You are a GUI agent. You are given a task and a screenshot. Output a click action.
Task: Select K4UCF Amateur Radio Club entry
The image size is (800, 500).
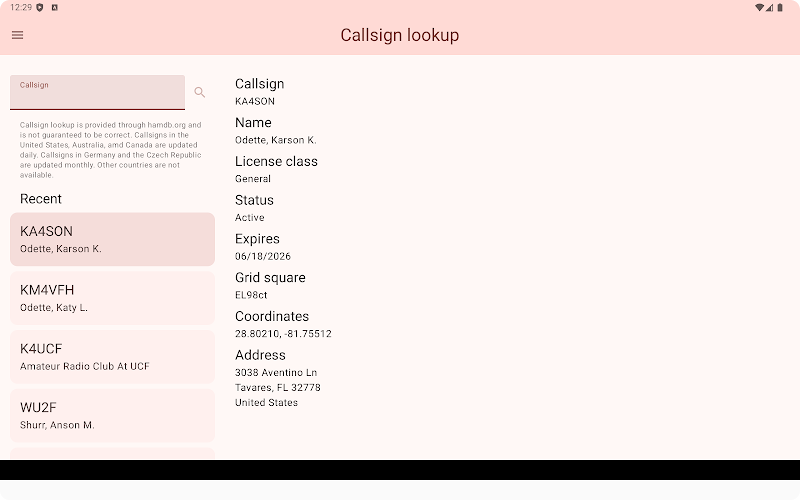[x=112, y=357]
